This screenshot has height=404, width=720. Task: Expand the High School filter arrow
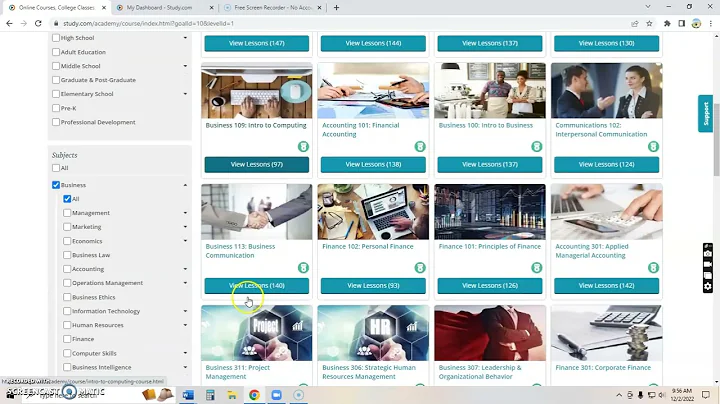pyautogui.click(x=185, y=38)
